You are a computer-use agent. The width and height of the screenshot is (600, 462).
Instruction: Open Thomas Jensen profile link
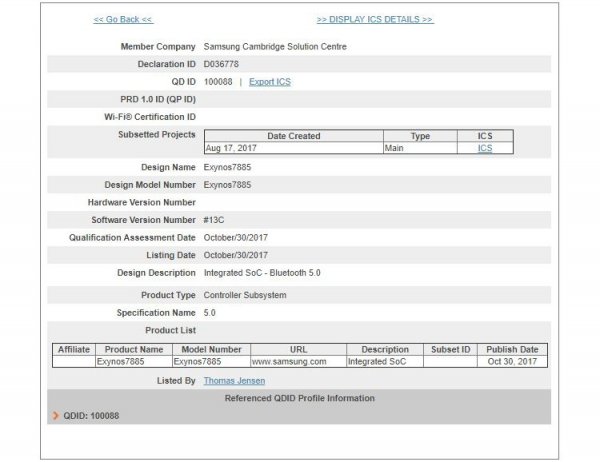click(x=234, y=381)
